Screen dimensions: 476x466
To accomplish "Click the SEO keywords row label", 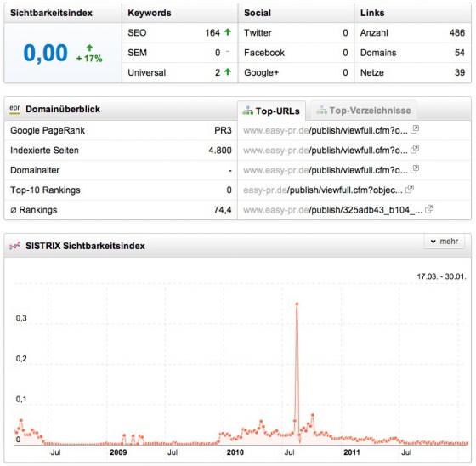I will (137, 33).
